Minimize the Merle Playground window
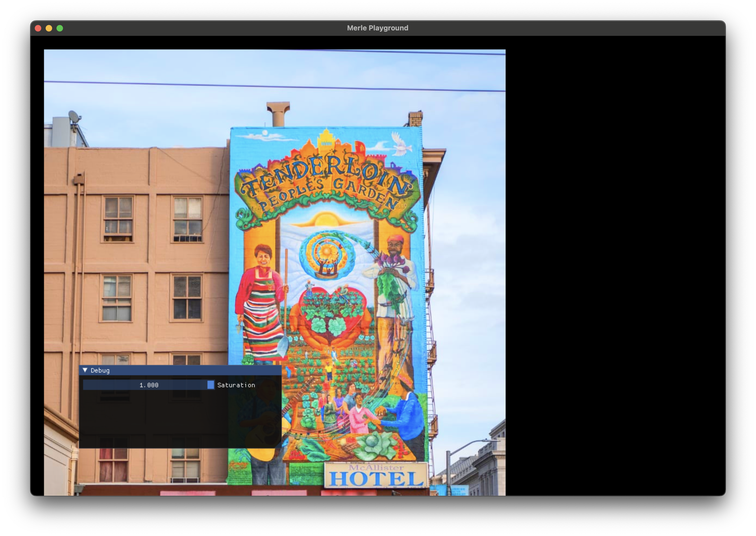 tap(49, 29)
